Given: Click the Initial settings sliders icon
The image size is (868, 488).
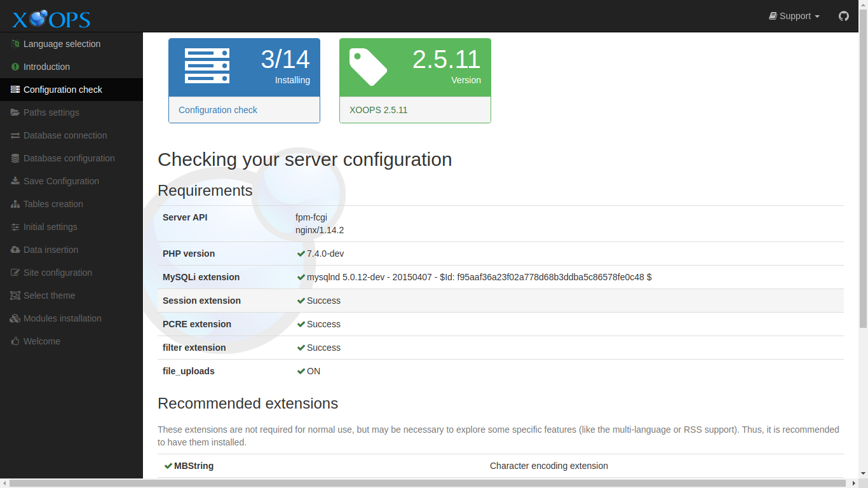Looking at the screenshot, I should click(15, 227).
